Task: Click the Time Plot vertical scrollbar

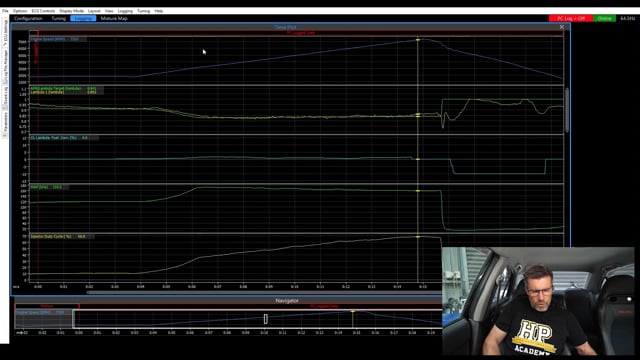Action: click(567, 109)
